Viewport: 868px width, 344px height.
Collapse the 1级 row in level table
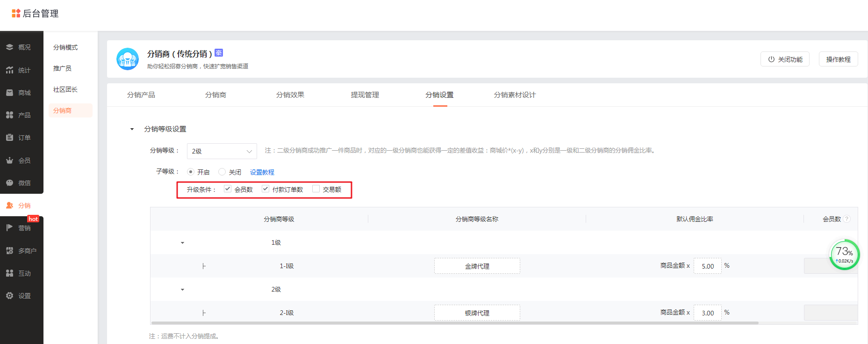[x=182, y=243]
